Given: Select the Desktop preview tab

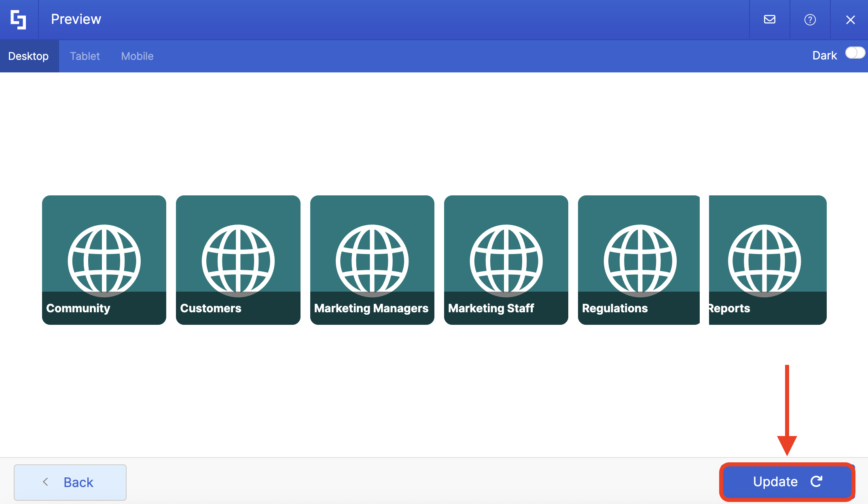Looking at the screenshot, I should click(x=29, y=56).
